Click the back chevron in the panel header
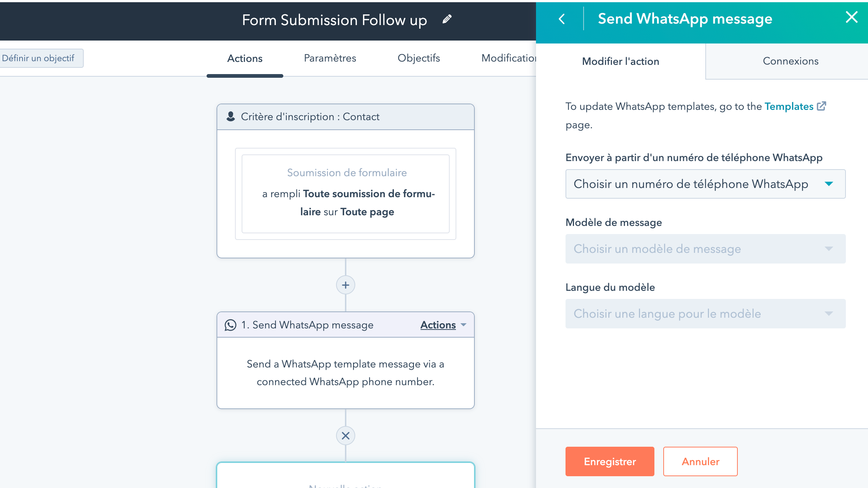This screenshot has width=868, height=488. coord(562,19)
